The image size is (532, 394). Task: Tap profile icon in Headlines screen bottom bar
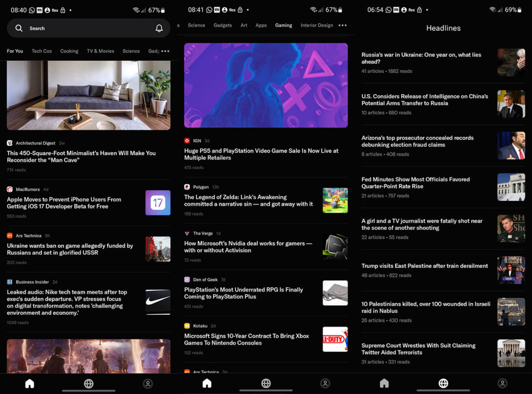coord(503,383)
